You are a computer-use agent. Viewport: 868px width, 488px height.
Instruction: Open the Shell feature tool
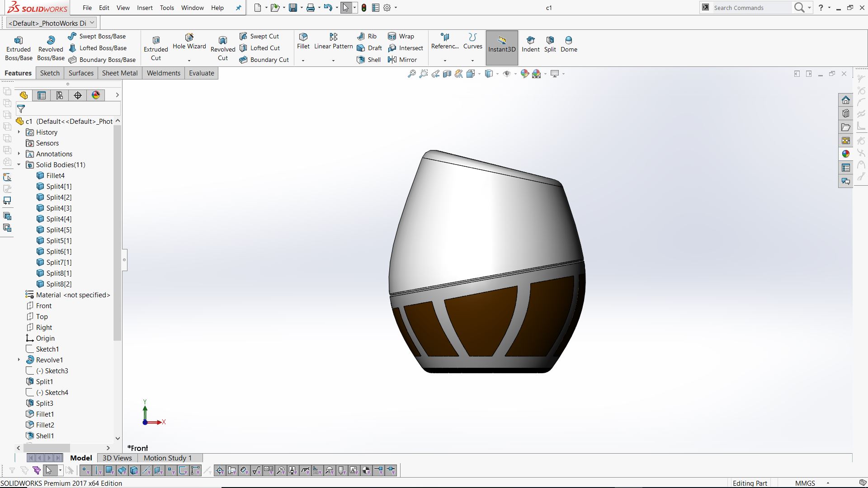point(369,60)
